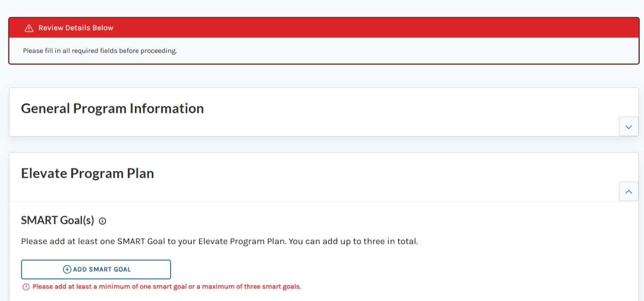The image size is (644, 301).
Task: Click the circled exclamation before the red error text
Action: (25, 286)
